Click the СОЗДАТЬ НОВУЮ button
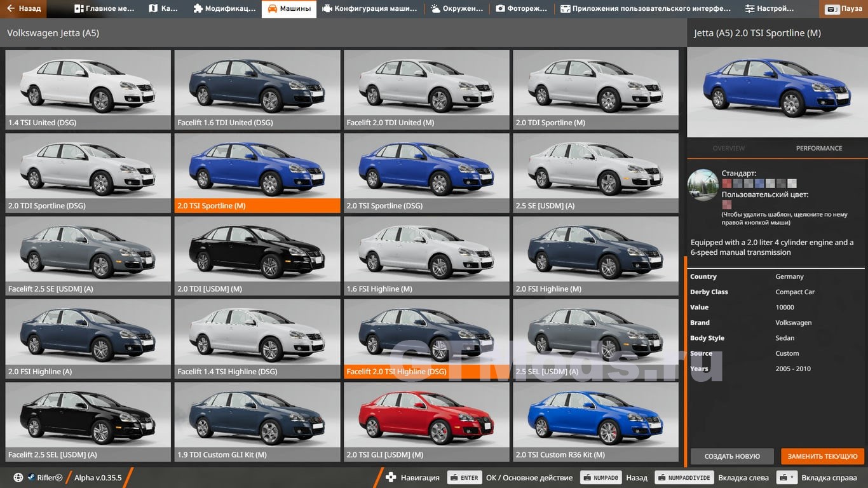Viewport: 868px width, 488px height. coord(732,456)
